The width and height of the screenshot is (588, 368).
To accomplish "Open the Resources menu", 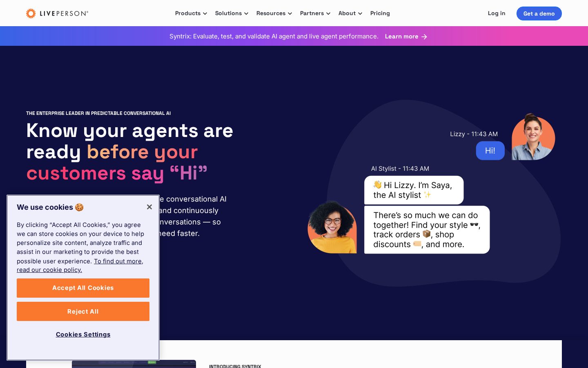I will [274, 13].
